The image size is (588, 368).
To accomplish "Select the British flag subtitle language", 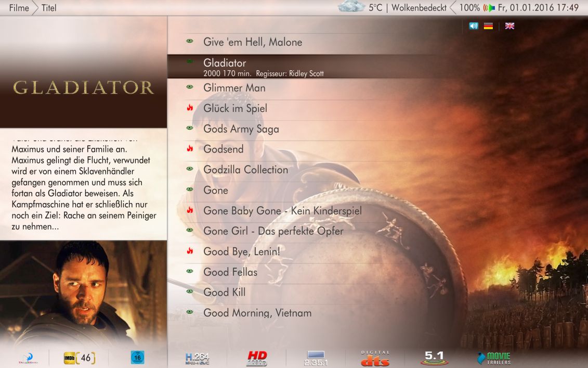I will pyautogui.click(x=509, y=26).
